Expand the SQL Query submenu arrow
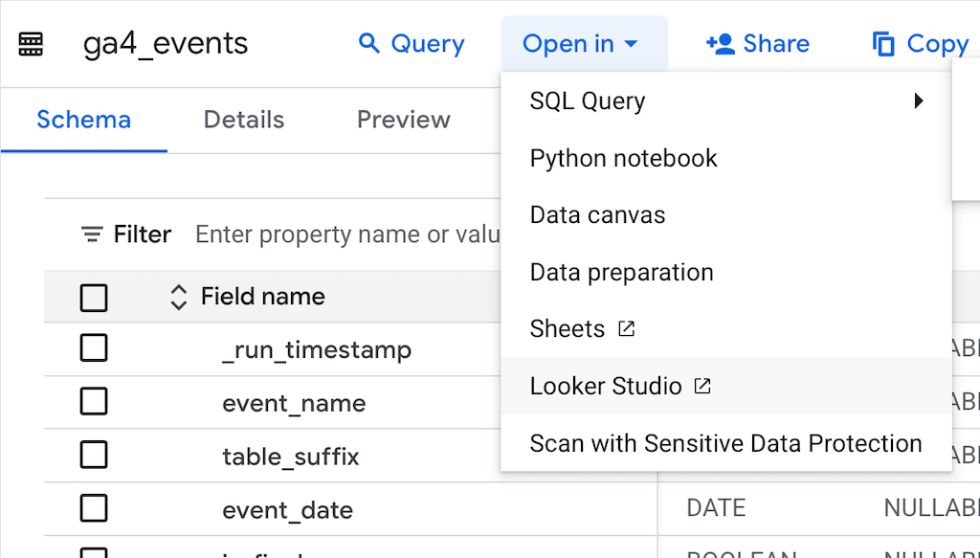 [x=918, y=100]
